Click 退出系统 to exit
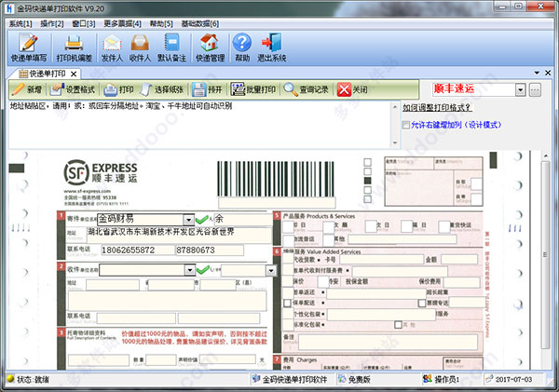Image resolution: width=559 pixels, height=392 pixels. (272, 47)
